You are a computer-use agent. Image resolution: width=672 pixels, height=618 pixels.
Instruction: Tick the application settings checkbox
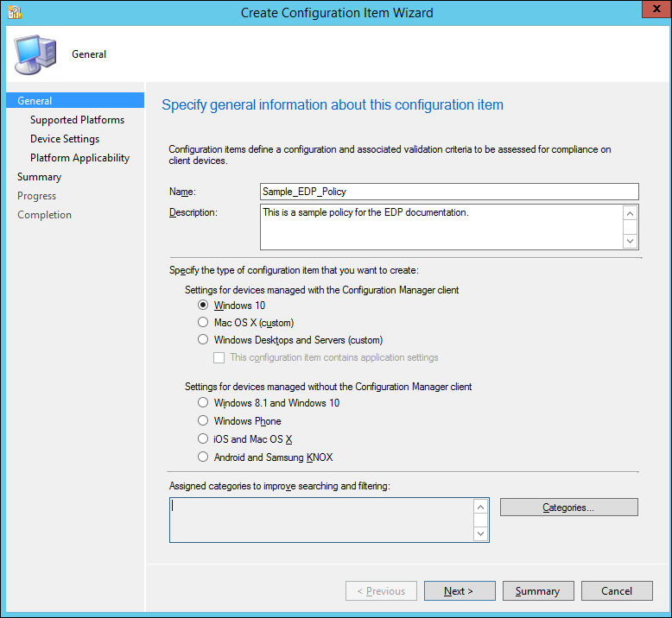tap(219, 357)
